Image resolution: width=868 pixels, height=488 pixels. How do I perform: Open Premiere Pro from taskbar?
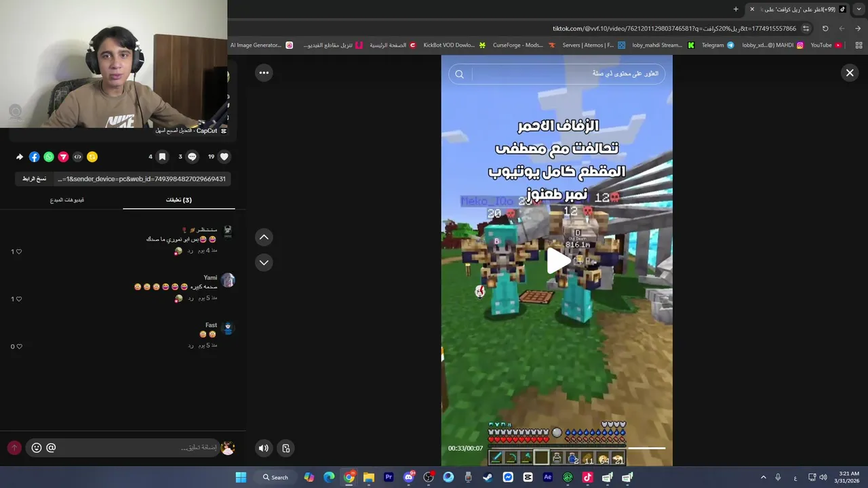(389, 477)
